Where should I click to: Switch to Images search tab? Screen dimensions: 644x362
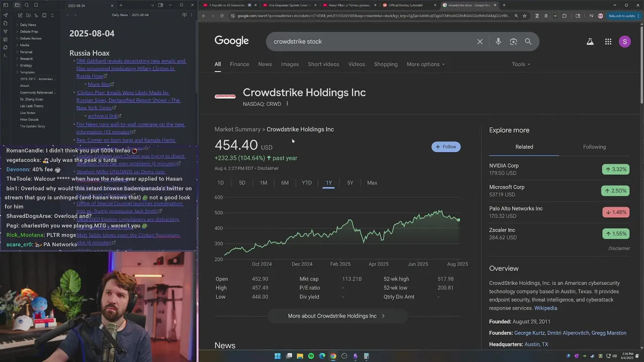point(290,64)
